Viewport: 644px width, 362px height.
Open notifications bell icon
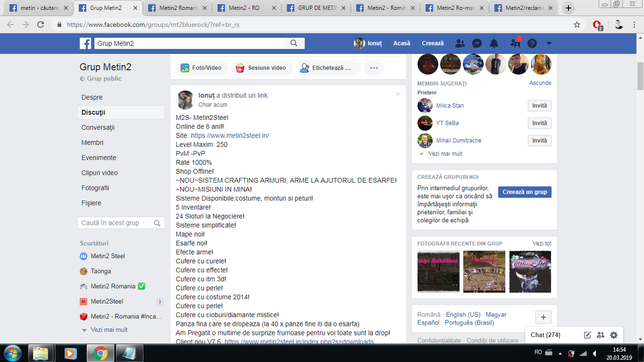point(494,43)
